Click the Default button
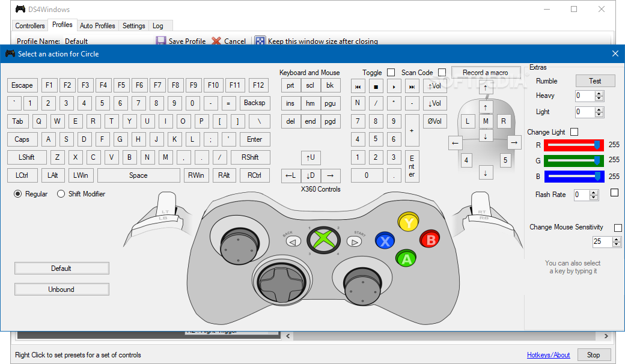 61,268
